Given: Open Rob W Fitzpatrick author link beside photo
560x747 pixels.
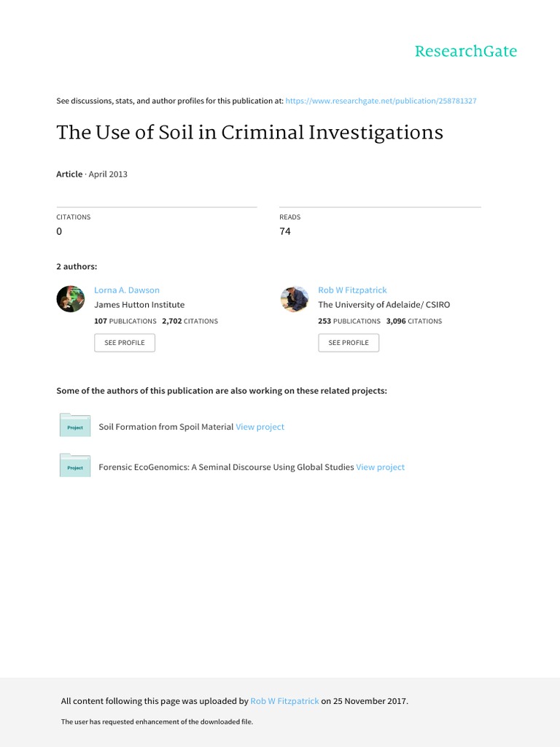Looking at the screenshot, I should click(352, 290).
